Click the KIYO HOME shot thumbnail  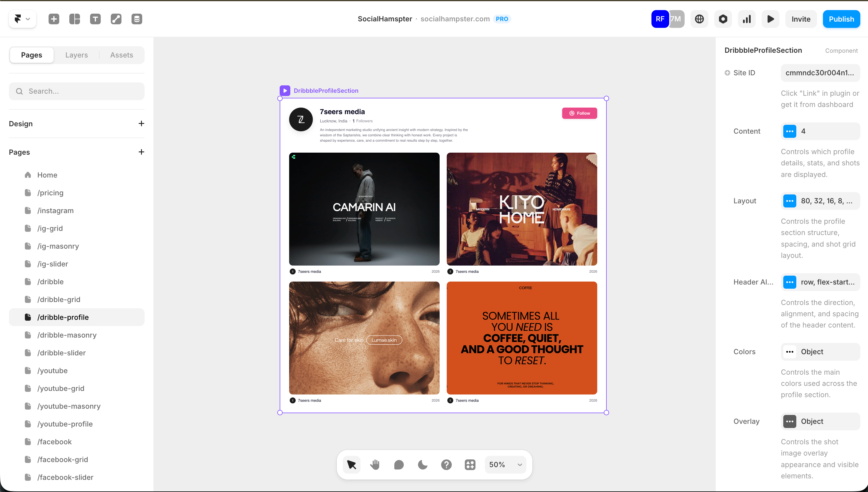[x=522, y=209]
